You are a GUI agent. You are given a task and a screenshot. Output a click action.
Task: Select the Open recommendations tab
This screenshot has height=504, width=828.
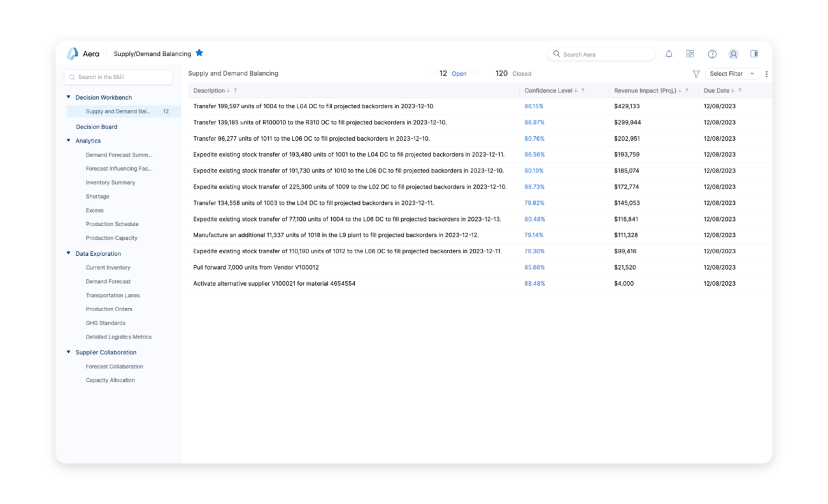coord(453,73)
